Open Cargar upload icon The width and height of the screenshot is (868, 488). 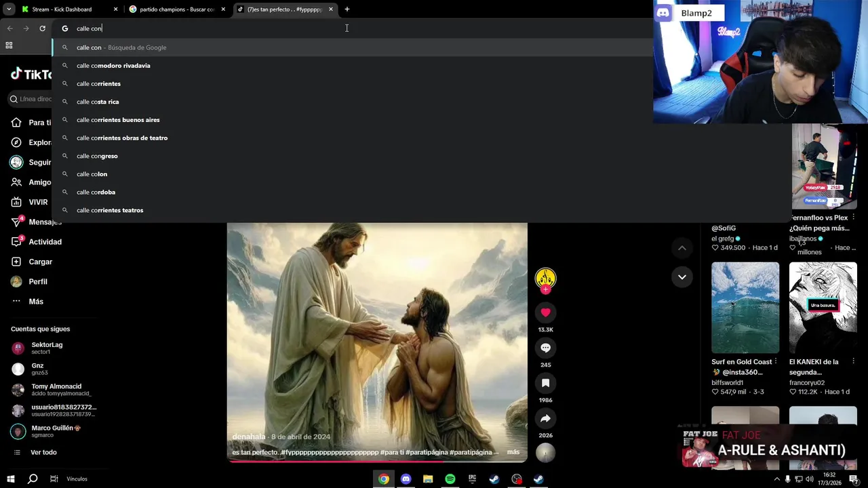[16, 262]
